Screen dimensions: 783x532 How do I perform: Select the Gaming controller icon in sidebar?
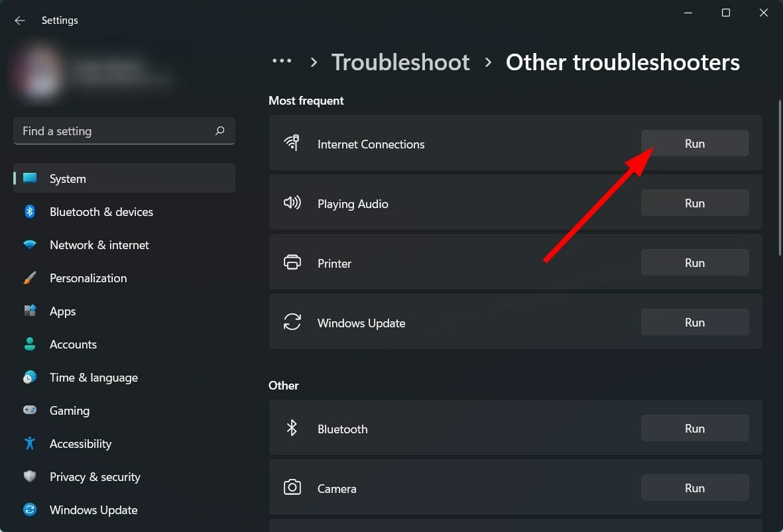pyautogui.click(x=30, y=410)
